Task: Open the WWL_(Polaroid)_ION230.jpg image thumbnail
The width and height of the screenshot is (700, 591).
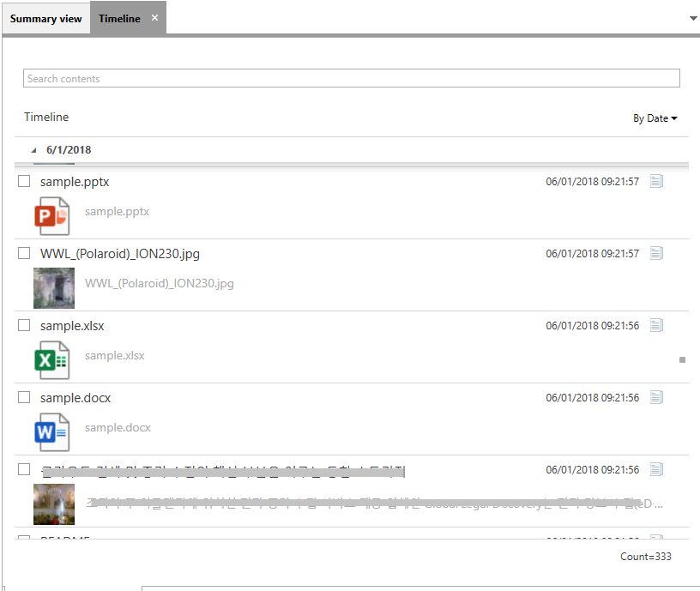Action: (x=54, y=288)
